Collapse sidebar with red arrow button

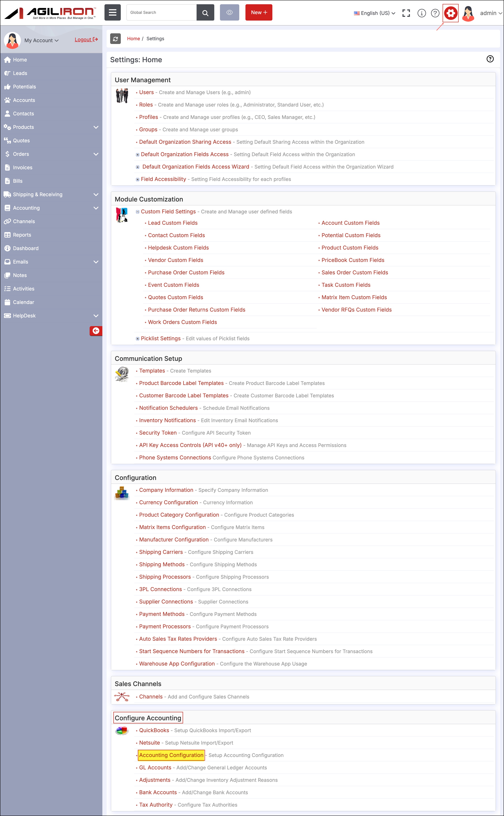pyautogui.click(x=96, y=331)
